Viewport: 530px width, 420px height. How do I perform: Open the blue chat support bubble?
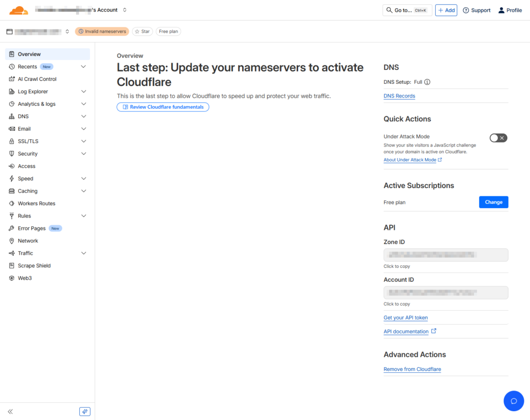pyautogui.click(x=513, y=401)
